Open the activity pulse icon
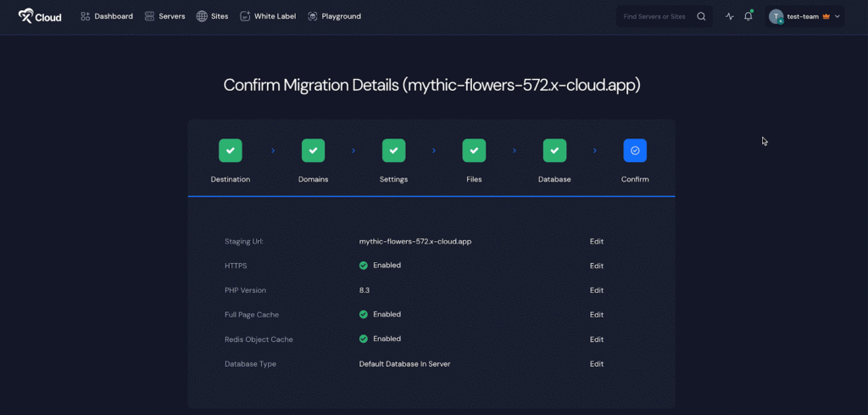This screenshot has height=415, width=868. pos(730,16)
